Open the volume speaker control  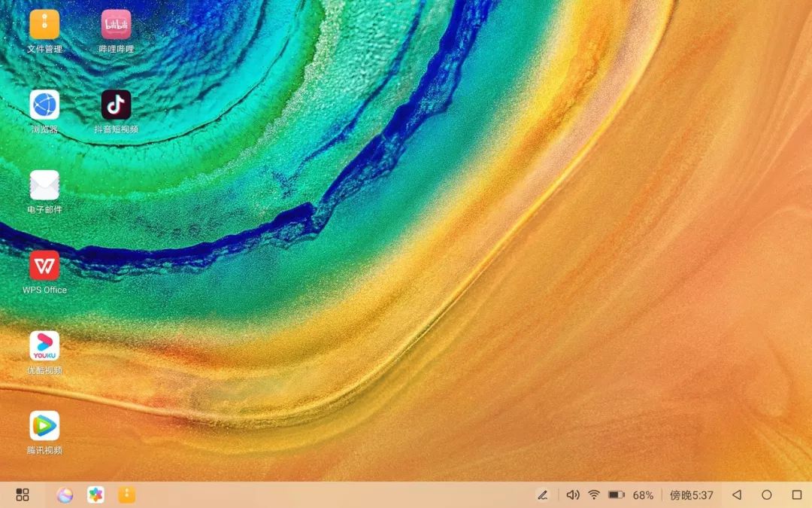pyautogui.click(x=572, y=495)
